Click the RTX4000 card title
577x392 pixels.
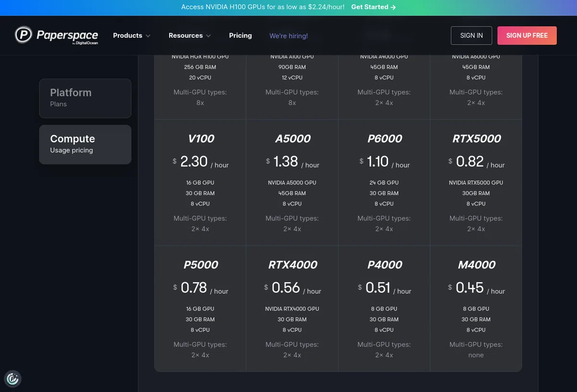tap(292, 265)
